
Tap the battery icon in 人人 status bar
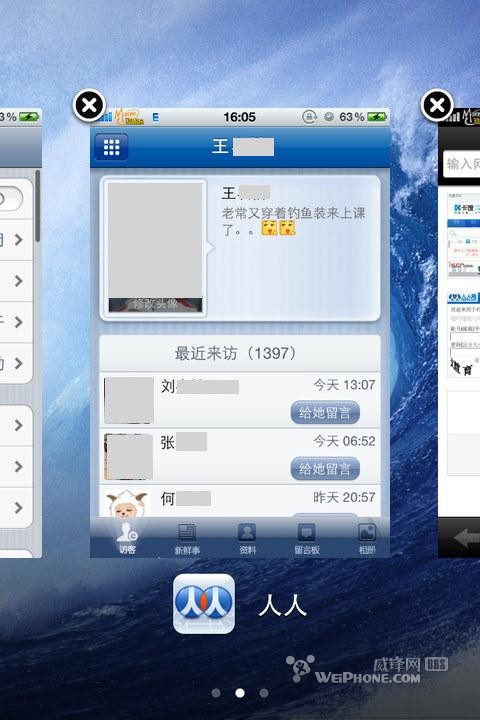(377, 117)
